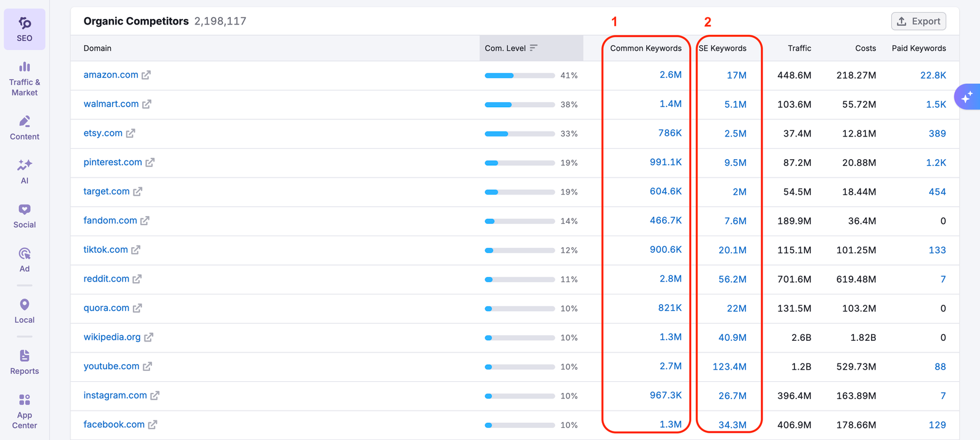
Task: Sort by Paid Keywords column header
Action: pyautogui.click(x=919, y=48)
